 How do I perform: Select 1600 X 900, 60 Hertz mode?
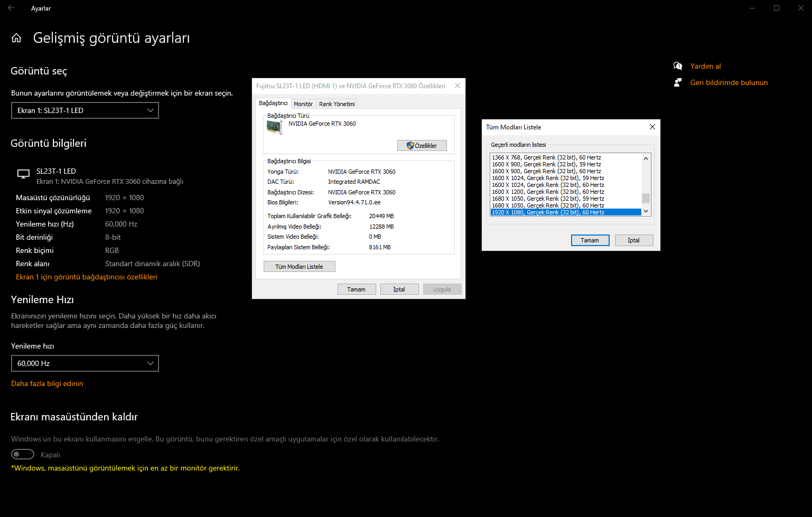pos(566,171)
